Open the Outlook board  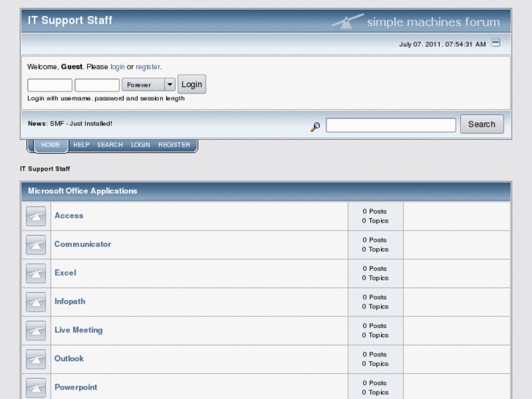click(70, 359)
